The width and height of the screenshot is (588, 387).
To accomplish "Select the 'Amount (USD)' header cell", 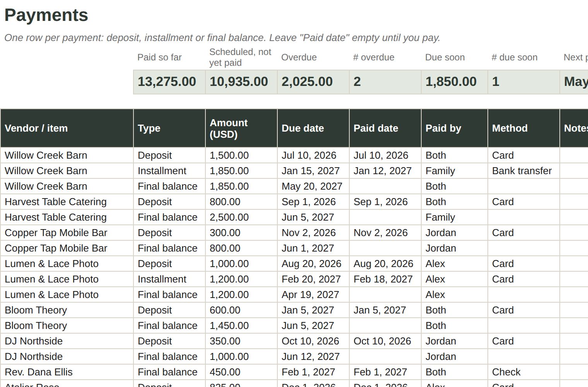I will [x=241, y=128].
